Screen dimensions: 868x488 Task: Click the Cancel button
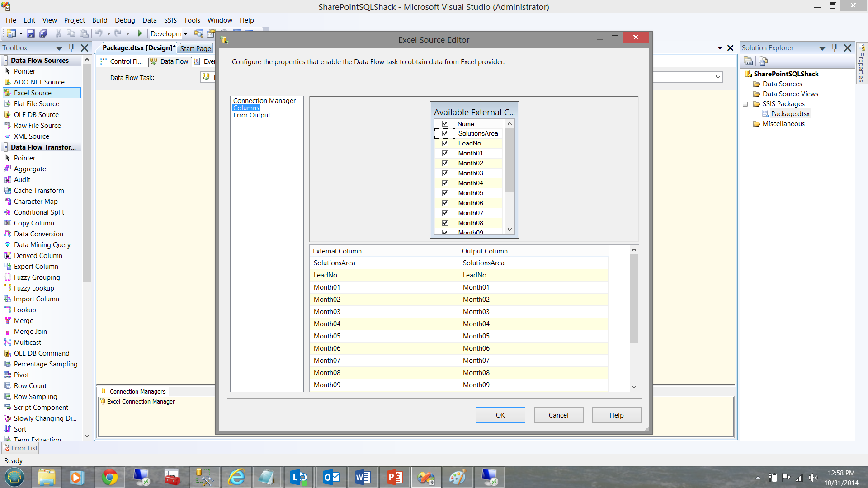pyautogui.click(x=558, y=415)
